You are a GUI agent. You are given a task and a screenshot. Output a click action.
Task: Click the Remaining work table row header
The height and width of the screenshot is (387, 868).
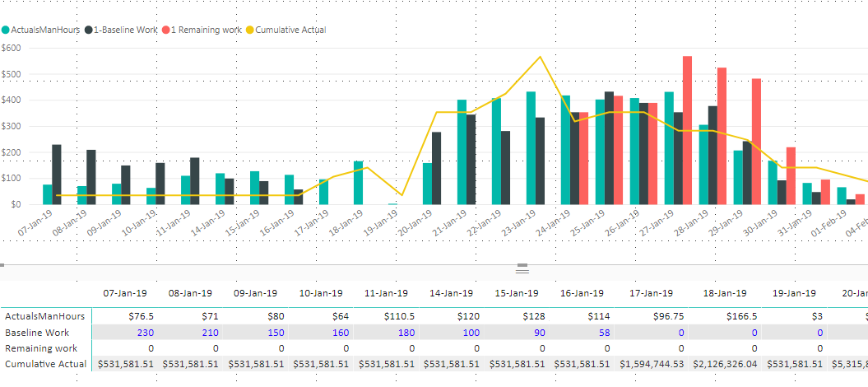coord(41,348)
